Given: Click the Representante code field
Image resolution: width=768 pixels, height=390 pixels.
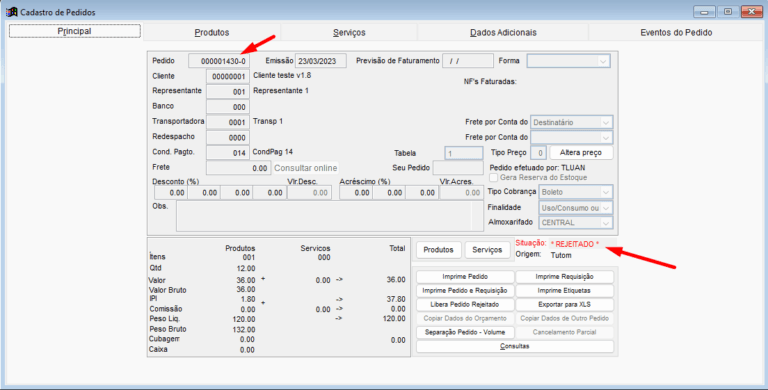Looking at the screenshot, I should click(228, 92).
